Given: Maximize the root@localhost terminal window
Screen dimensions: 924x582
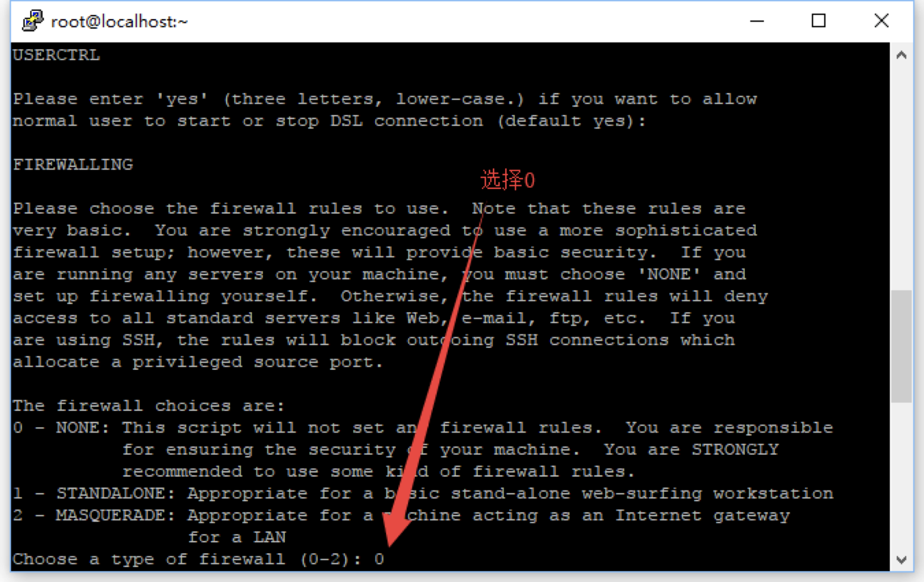Looking at the screenshot, I should pos(818,21).
